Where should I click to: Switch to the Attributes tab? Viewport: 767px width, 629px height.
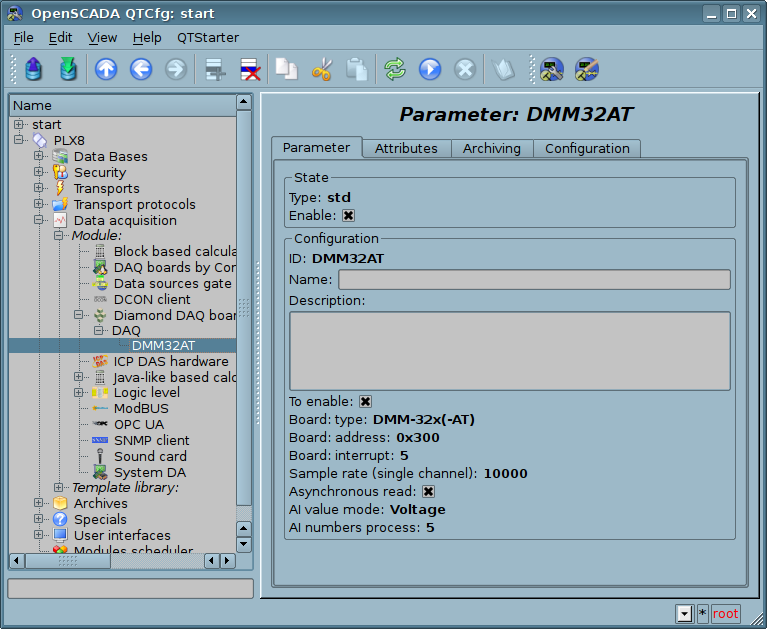[x=406, y=148]
